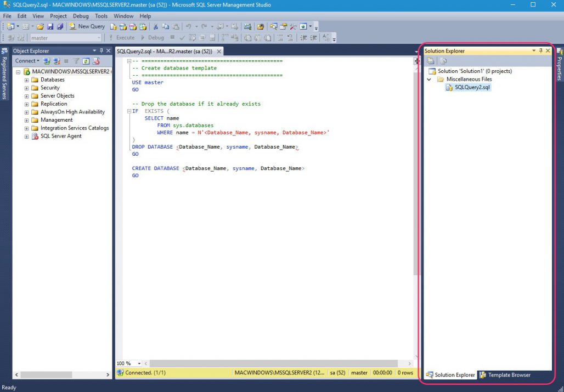
Task: Expand the Server Objects folder
Action: [26, 96]
